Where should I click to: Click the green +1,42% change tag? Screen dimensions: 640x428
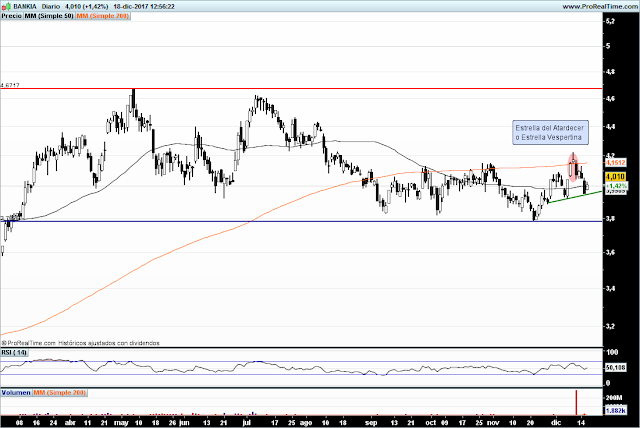tap(616, 186)
